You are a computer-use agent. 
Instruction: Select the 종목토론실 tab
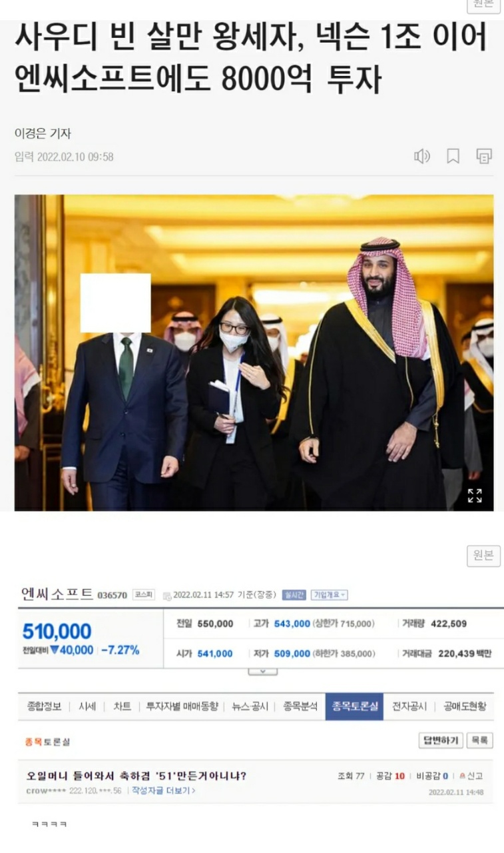[354, 706]
